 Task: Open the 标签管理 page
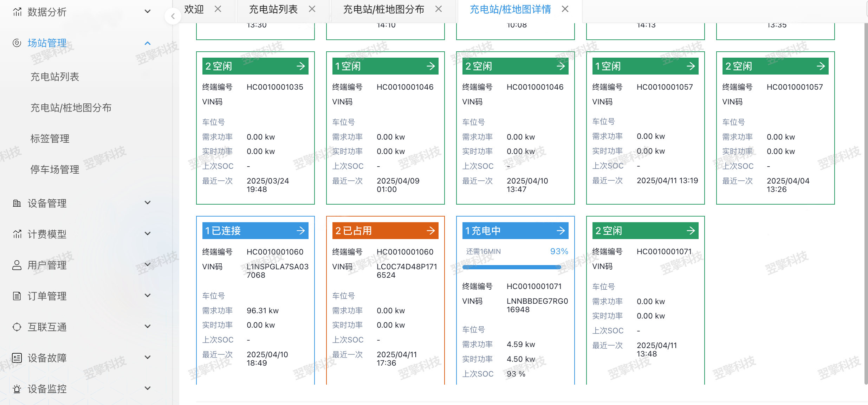(50, 139)
